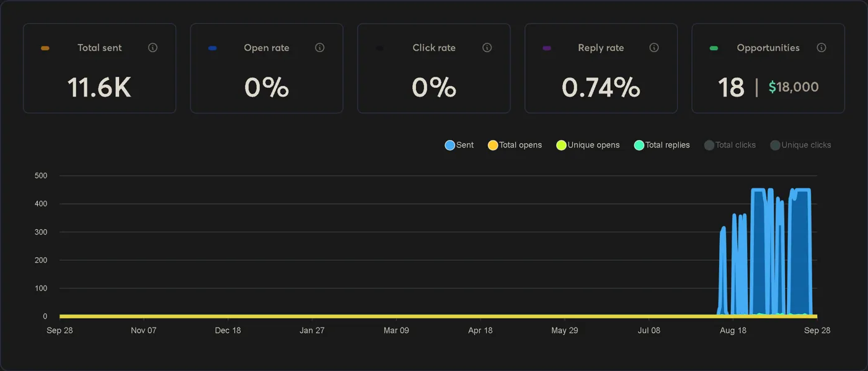Click the Jul 08 date axis label
The width and height of the screenshot is (868, 371).
click(x=649, y=331)
